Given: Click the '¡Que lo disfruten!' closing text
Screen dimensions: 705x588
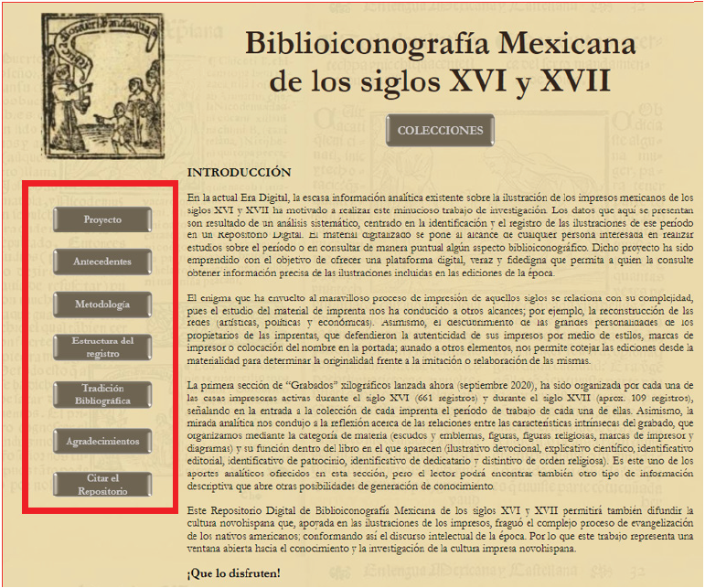Looking at the screenshot, I should point(234,573).
